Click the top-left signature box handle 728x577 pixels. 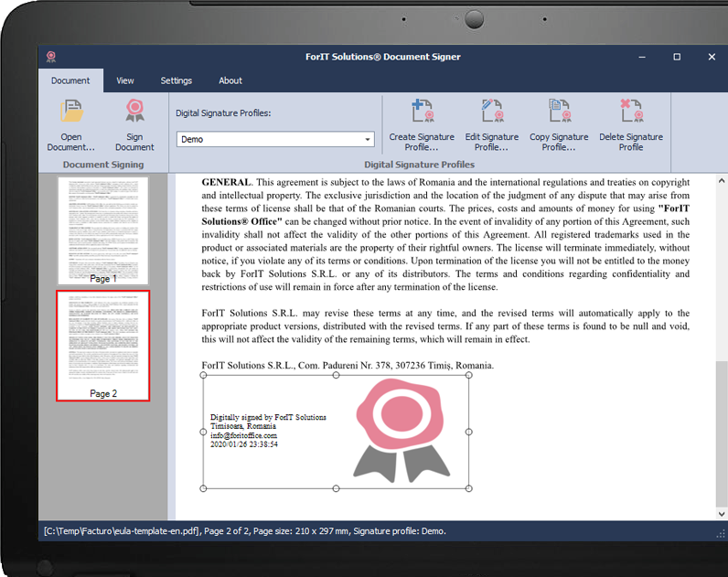(x=203, y=375)
